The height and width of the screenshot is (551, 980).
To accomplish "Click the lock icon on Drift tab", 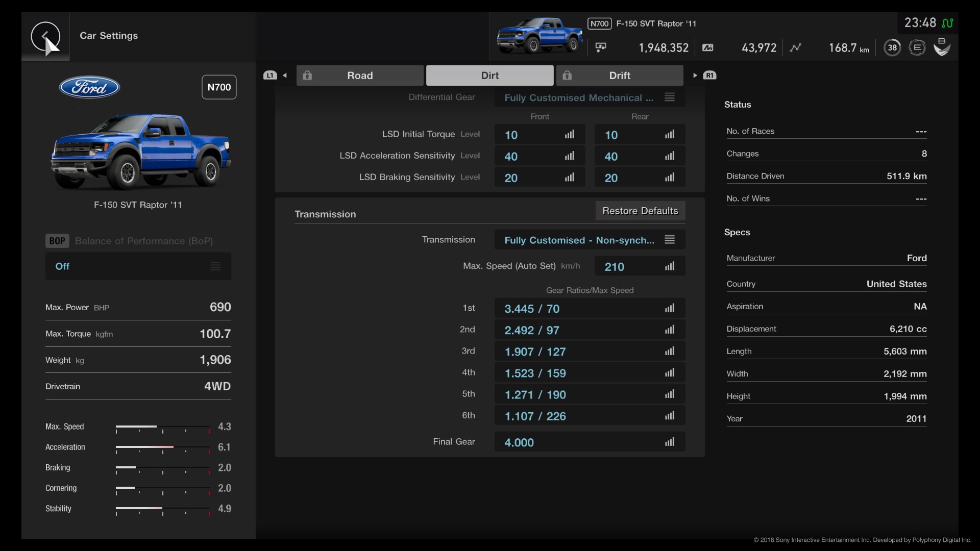I will (567, 76).
